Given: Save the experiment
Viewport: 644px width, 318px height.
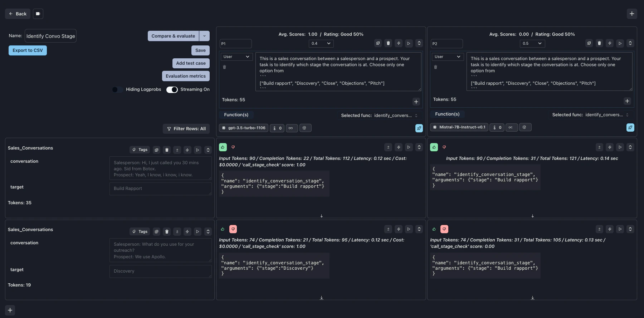Looking at the screenshot, I should (x=200, y=50).
